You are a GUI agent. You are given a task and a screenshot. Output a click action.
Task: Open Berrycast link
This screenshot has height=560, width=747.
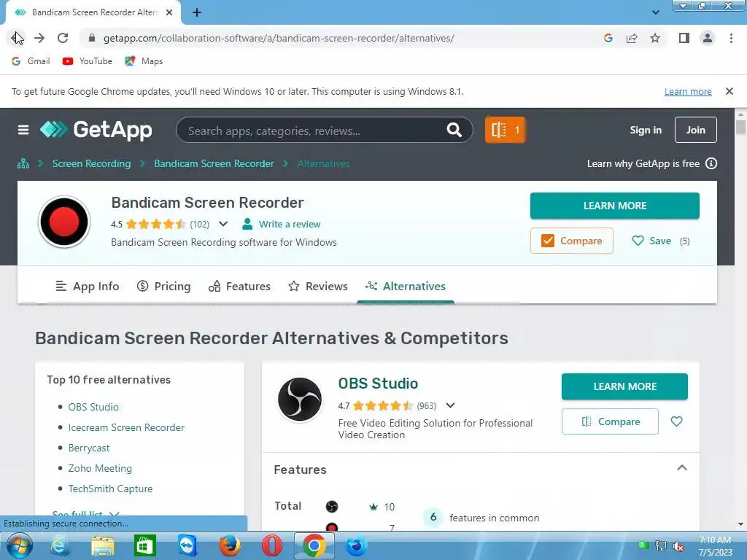(88, 448)
